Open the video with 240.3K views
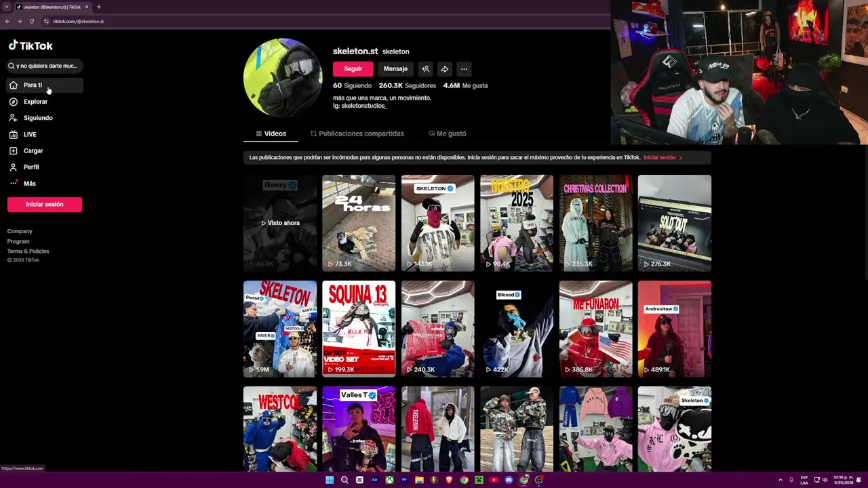This screenshot has width=868, height=488. tap(437, 329)
